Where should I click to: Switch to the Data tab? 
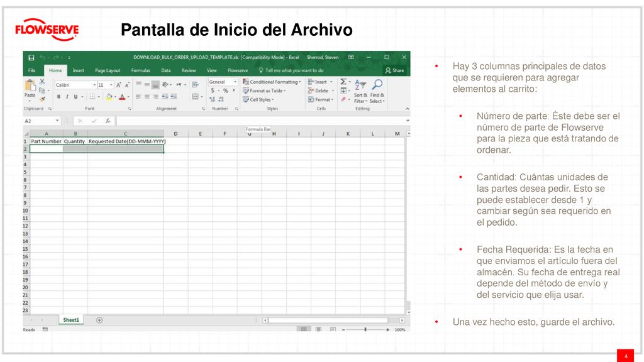(x=166, y=70)
